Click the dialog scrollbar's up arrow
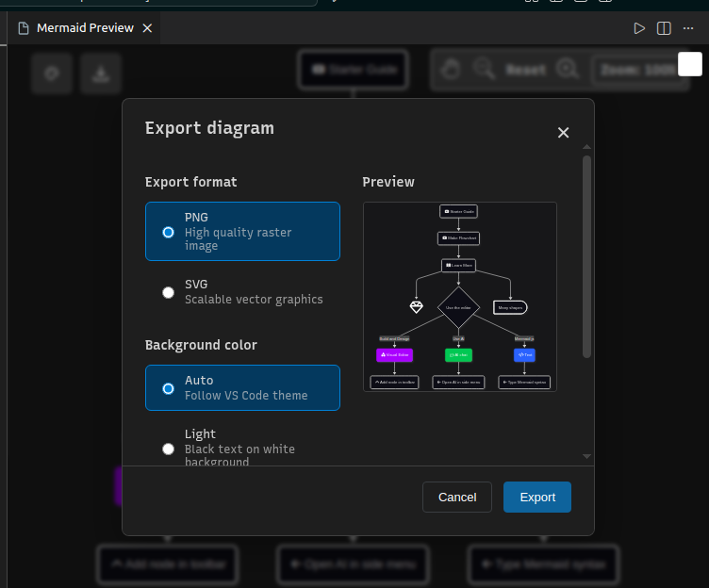 coord(587,147)
